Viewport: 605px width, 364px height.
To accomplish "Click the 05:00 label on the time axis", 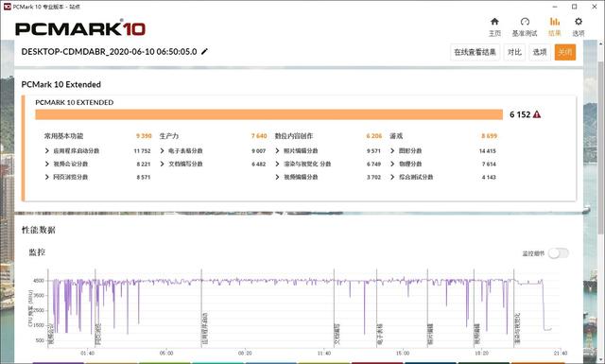I will [x=166, y=353].
